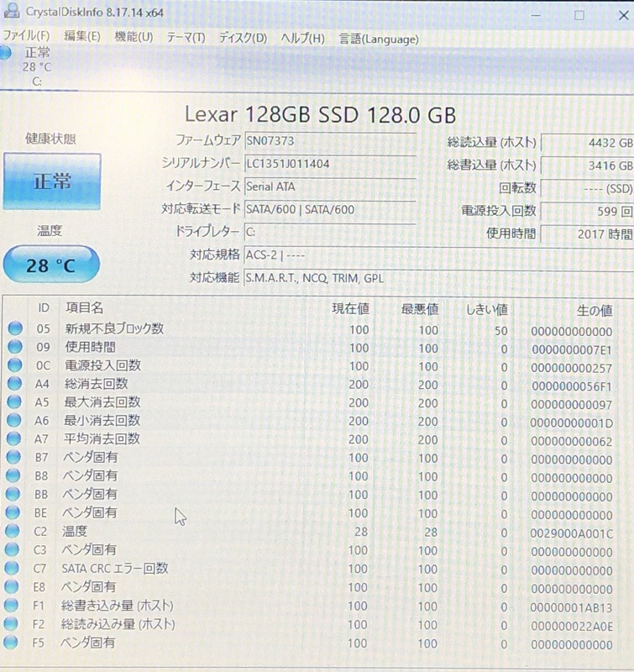Click rotation rate value ---- (SSD)

coord(587,188)
